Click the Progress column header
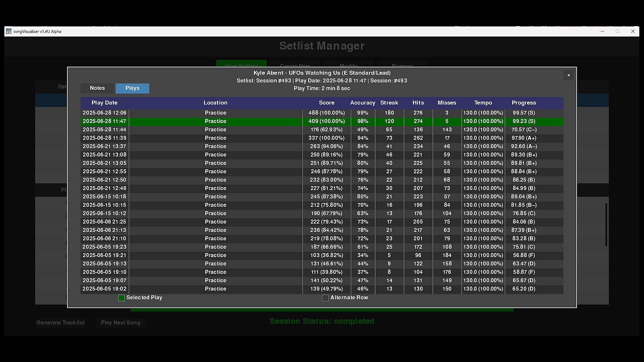The height and width of the screenshot is (362, 644). pos(524,103)
